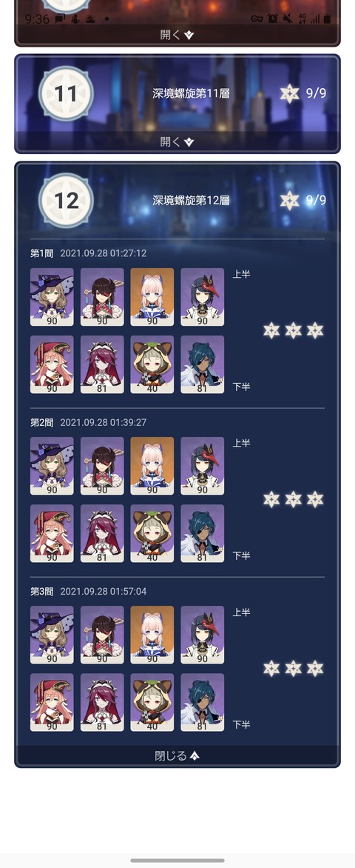Tap 深境螺旋第11層 title text

tap(191, 93)
